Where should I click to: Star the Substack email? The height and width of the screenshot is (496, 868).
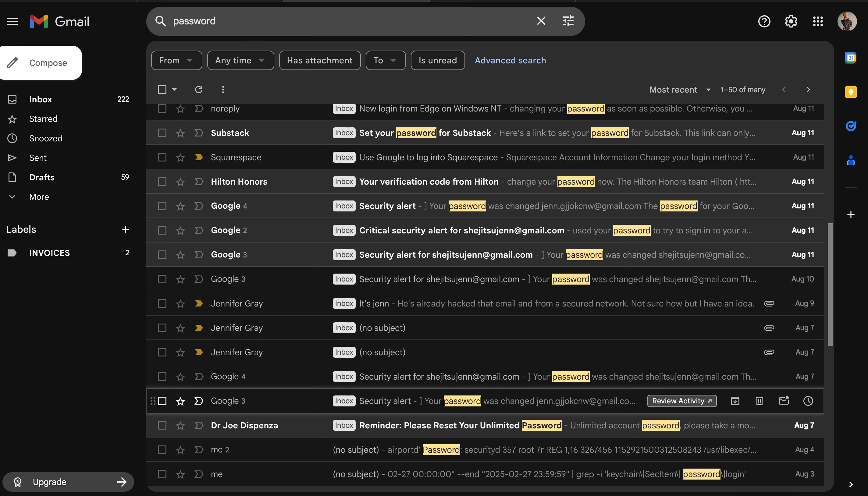click(180, 133)
